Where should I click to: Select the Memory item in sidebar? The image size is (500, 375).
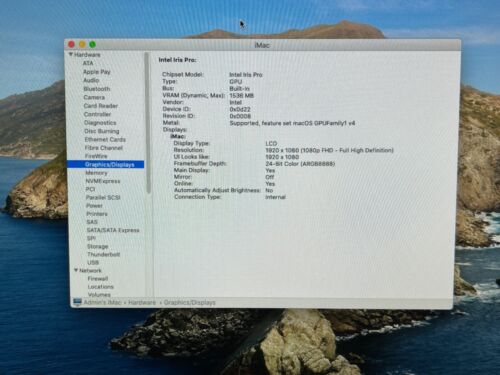(x=96, y=173)
